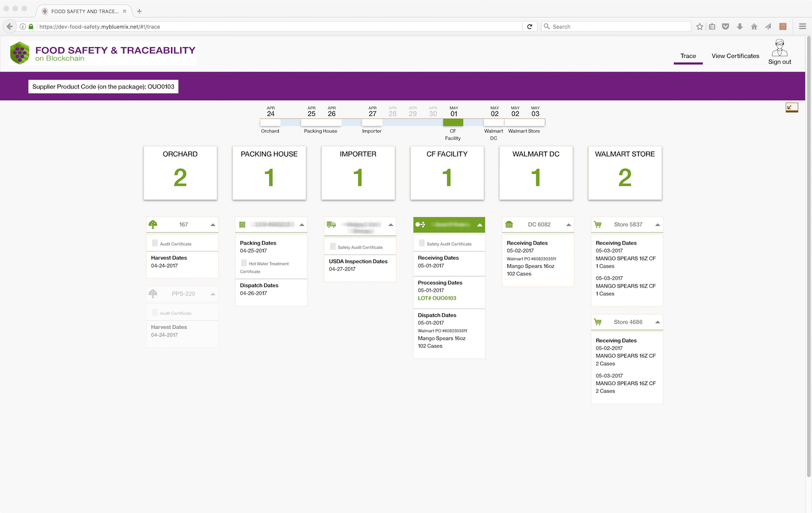The width and height of the screenshot is (812, 513).
Task: Select the May 01 CF Facility timeline marker
Action: point(453,122)
